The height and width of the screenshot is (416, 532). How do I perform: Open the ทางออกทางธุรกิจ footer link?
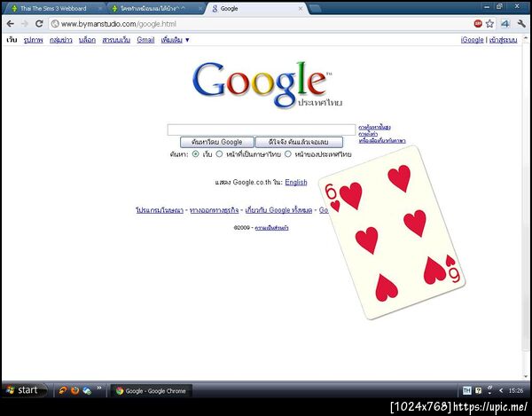pyautogui.click(x=214, y=210)
